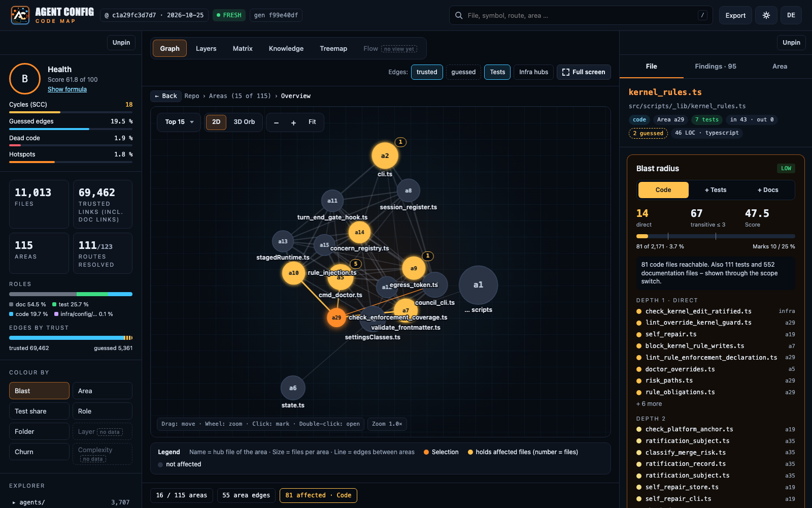Screen dimensions: 812x508
Task: Click Fit to fit the graph
Action: (x=312, y=122)
